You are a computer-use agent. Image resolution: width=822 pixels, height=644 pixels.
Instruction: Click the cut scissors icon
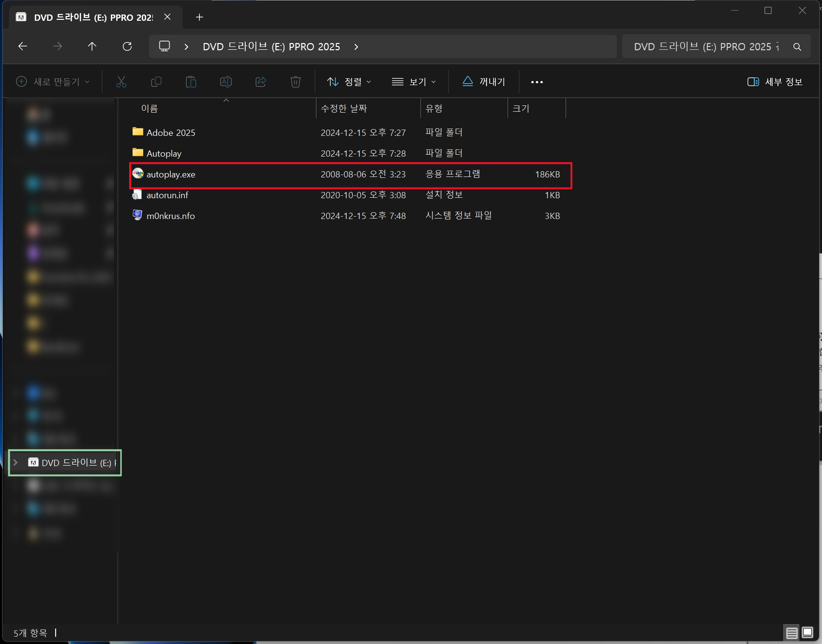pyautogui.click(x=121, y=82)
